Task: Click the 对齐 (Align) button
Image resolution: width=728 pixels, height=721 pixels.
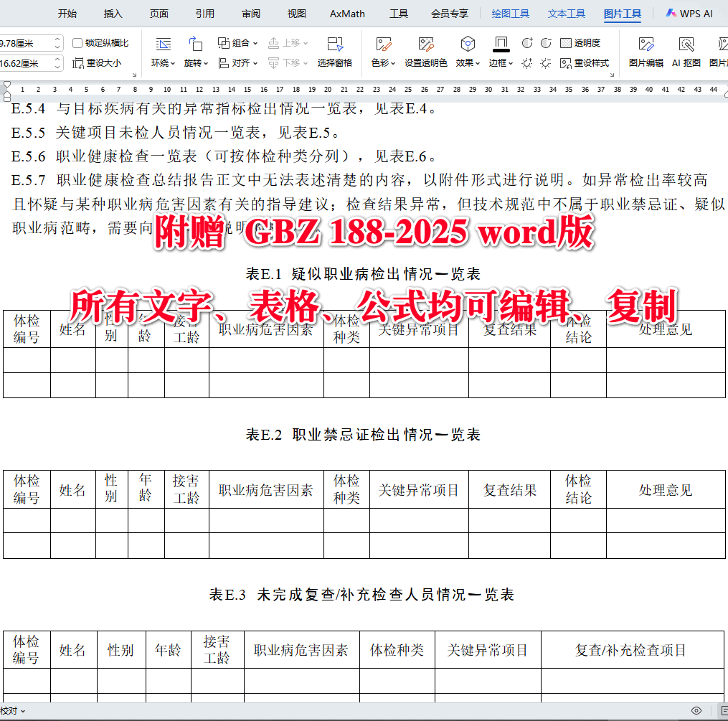Action: [x=239, y=63]
